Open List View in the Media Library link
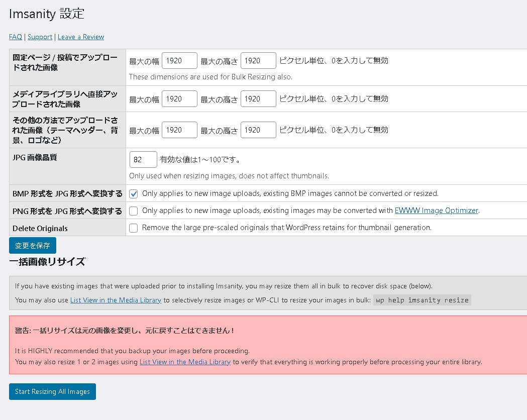 click(115, 300)
